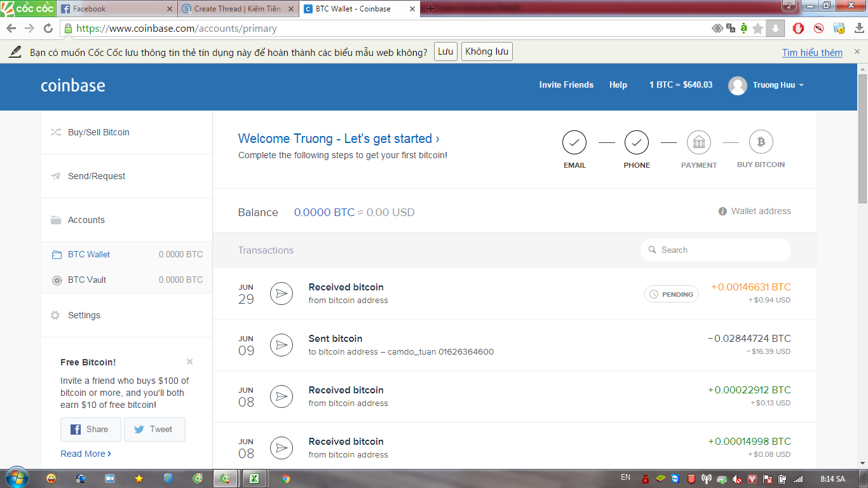
Task: Open the Jun 29 received transaction icon
Action: click(281, 294)
